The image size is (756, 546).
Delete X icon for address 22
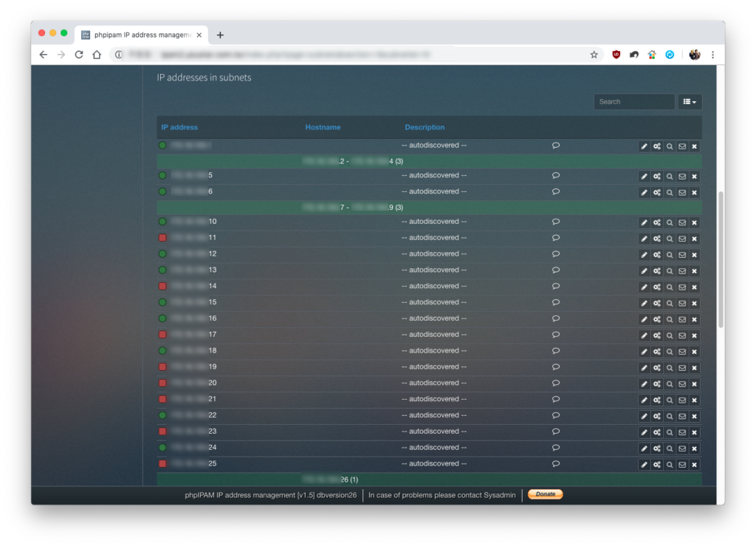694,416
